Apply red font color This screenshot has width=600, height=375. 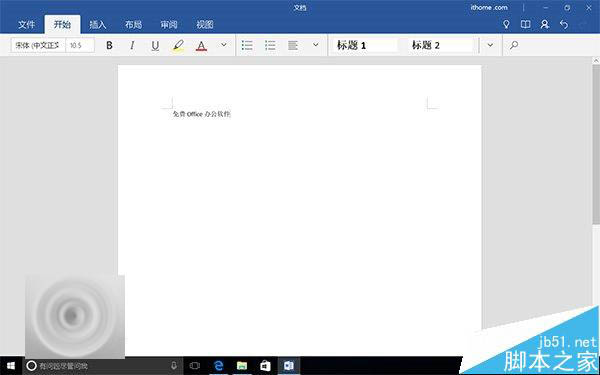[x=201, y=46]
